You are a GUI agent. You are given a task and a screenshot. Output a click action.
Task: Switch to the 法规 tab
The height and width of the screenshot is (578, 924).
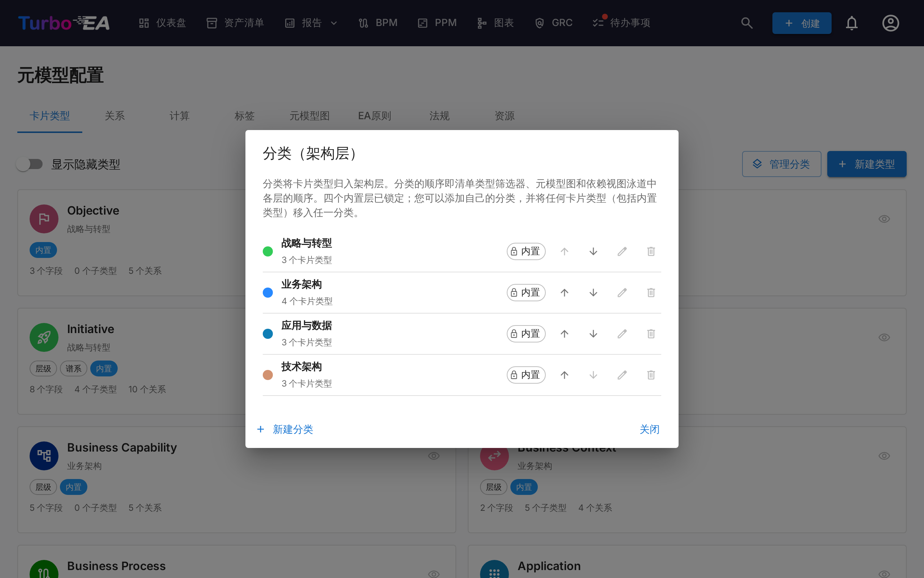pyautogui.click(x=440, y=116)
